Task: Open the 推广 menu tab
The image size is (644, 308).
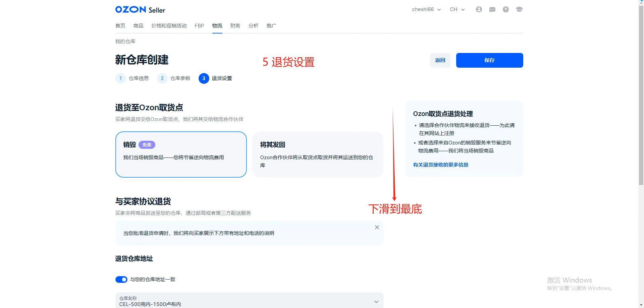Action: [x=271, y=26]
